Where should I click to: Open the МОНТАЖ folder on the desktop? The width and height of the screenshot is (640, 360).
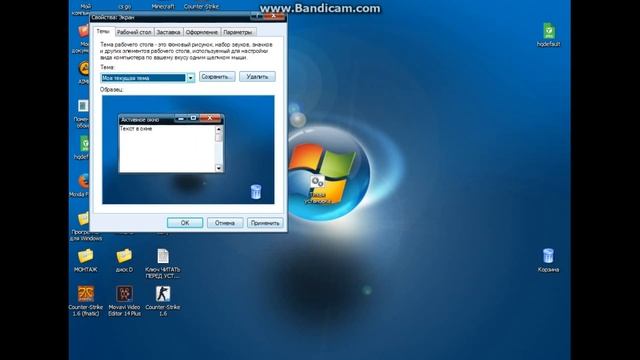point(85,260)
